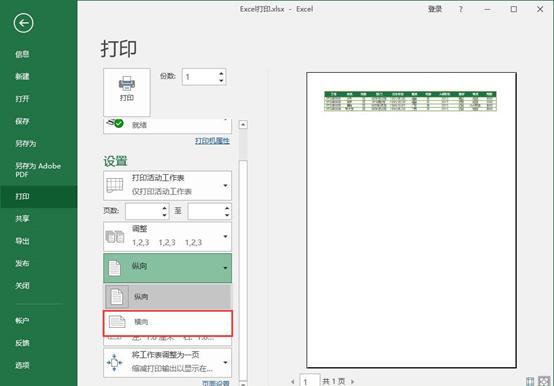Go to next preview page arrow
554x386 pixels.
[352, 381]
